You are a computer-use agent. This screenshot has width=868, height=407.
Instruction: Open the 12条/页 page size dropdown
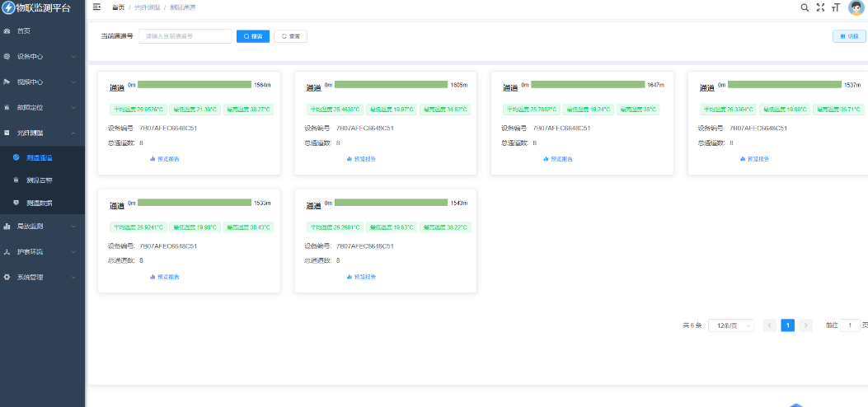coord(731,325)
